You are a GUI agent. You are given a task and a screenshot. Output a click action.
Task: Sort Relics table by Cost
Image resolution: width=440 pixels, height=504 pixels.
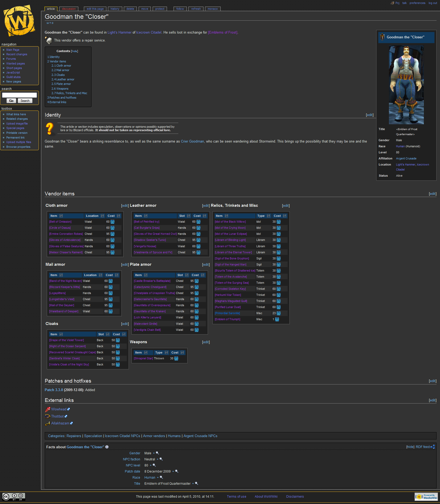285,216
